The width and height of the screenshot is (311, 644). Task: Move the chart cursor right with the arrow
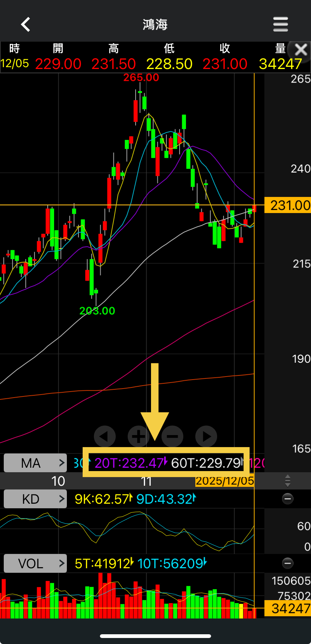(206, 437)
